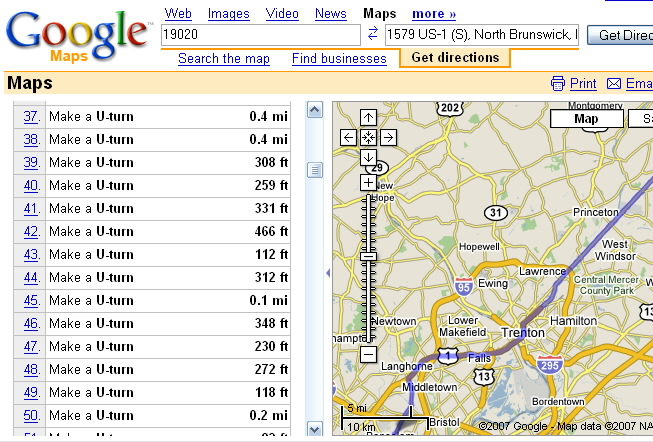Click the Langhorne label on map
Viewport: 653px width, 442px height.
coord(407,367)
